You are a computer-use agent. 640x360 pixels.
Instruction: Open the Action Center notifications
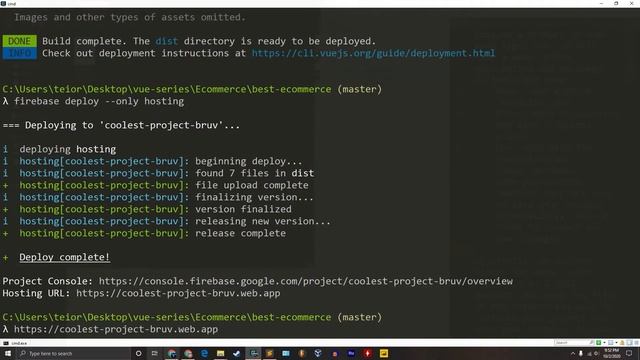click(629, 353)
